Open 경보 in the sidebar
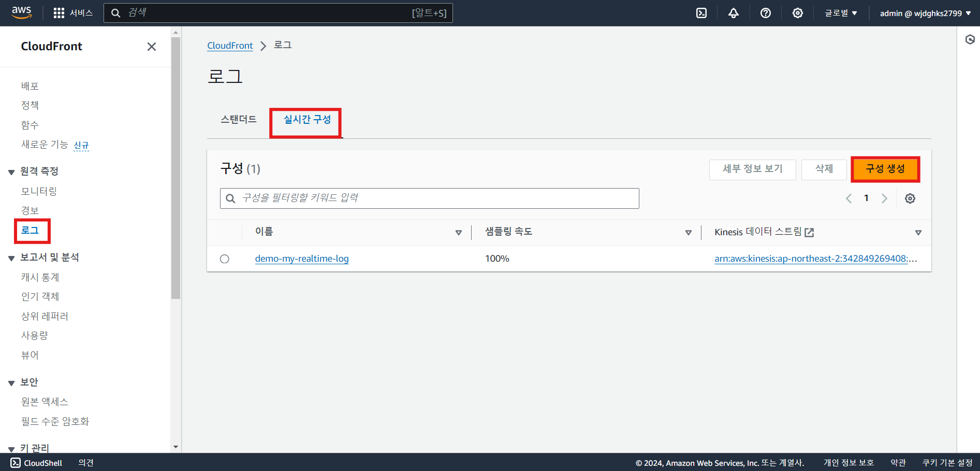 coord(30,210)
